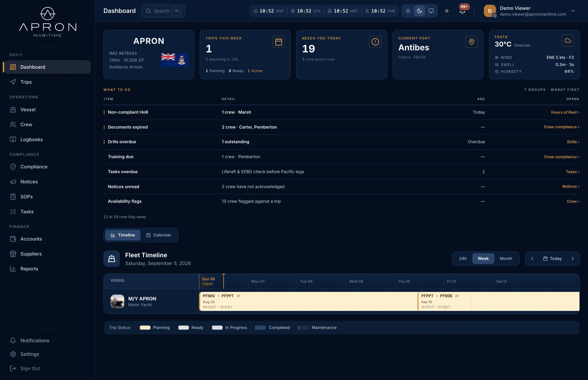Click the location pin icon in Current Port card
This screenshot has height=380, width=588.
pyautogui.click(x=471, y=42)
